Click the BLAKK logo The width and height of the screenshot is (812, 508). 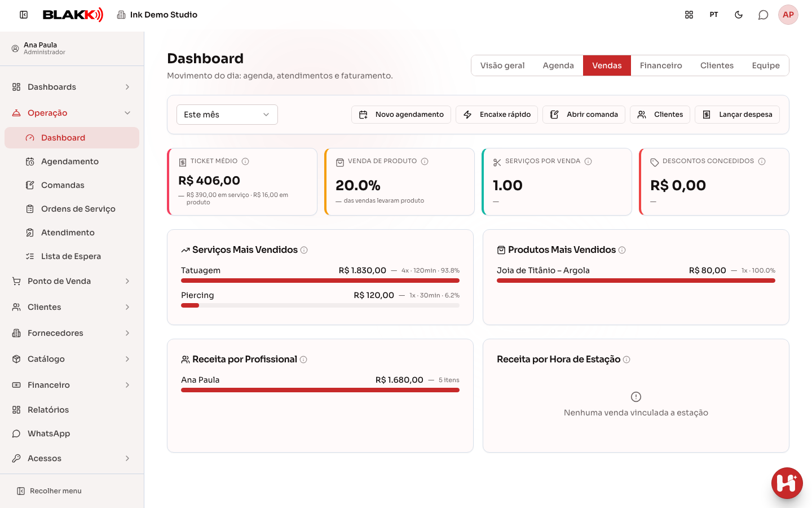(73, 15)
